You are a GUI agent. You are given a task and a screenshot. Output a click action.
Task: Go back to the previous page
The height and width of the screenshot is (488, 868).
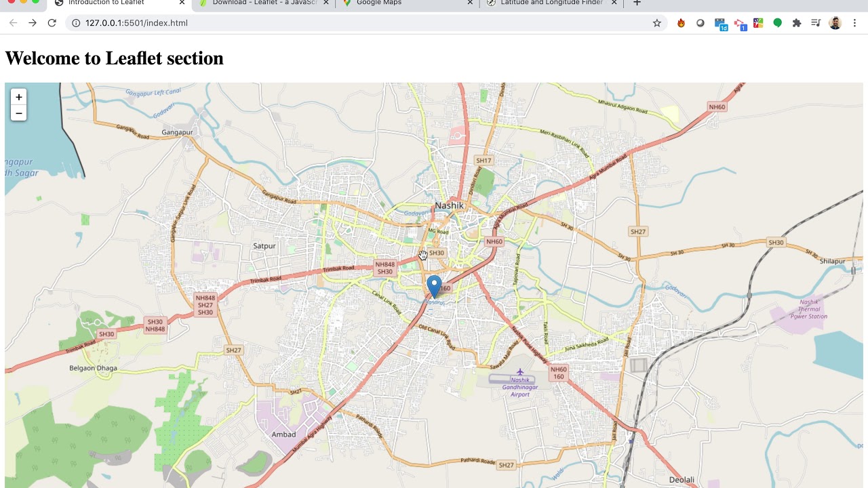[x=13, y=23]
